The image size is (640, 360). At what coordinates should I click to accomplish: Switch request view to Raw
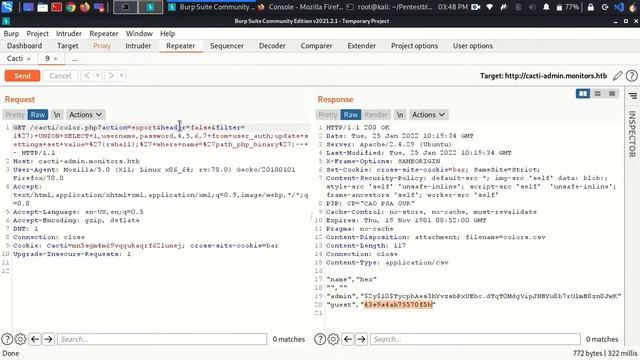coord(38,115)
